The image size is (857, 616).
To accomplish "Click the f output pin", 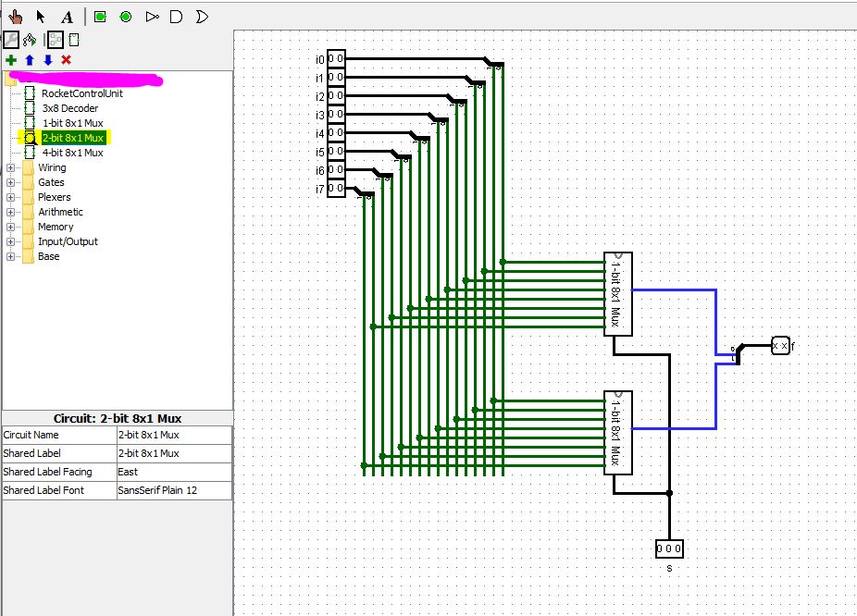I will click(x=780, y=346).
